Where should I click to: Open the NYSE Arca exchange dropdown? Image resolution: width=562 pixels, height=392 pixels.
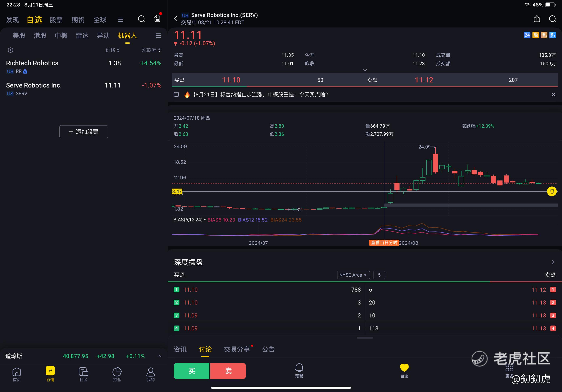(x=353, y=275)
